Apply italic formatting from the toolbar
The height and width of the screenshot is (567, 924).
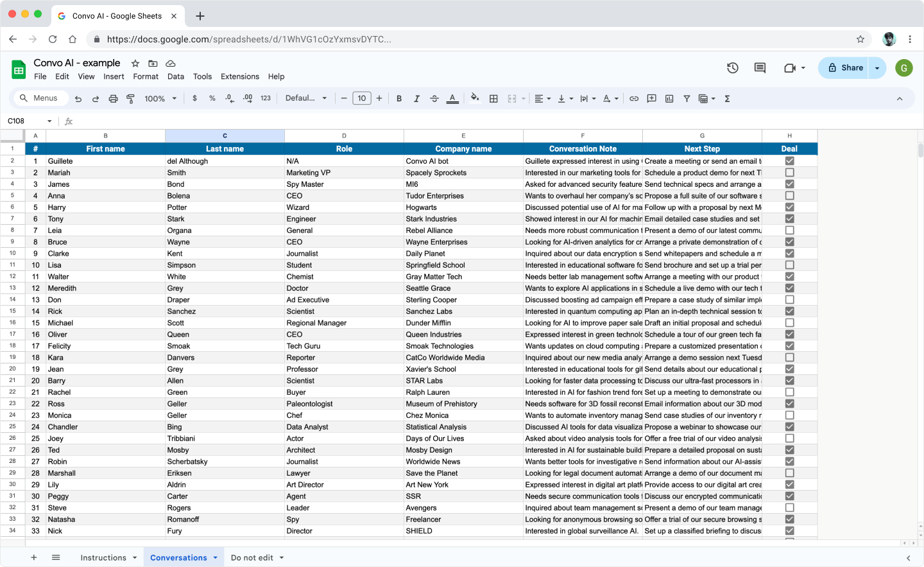point(416,99)
